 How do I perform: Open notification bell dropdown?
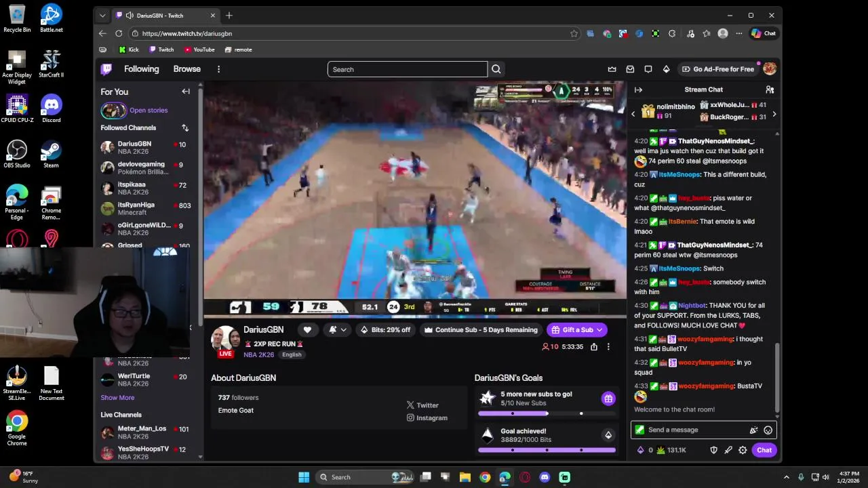point(338,329)
